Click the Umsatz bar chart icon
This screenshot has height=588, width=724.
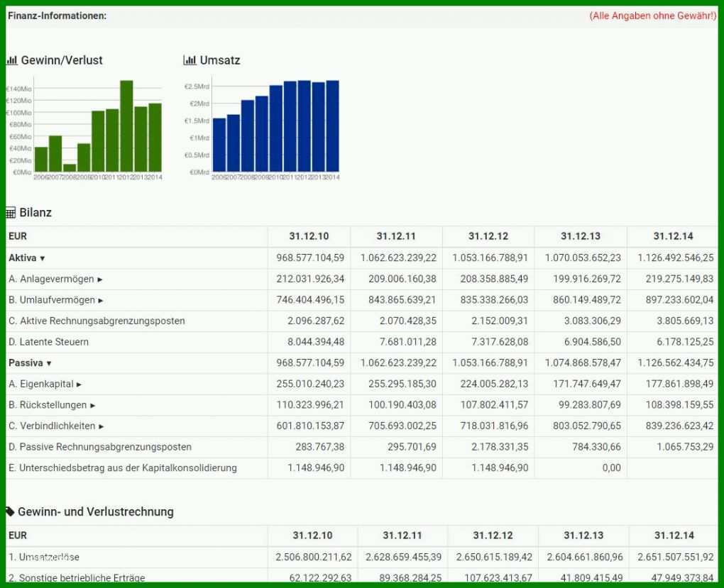(190, 60)
